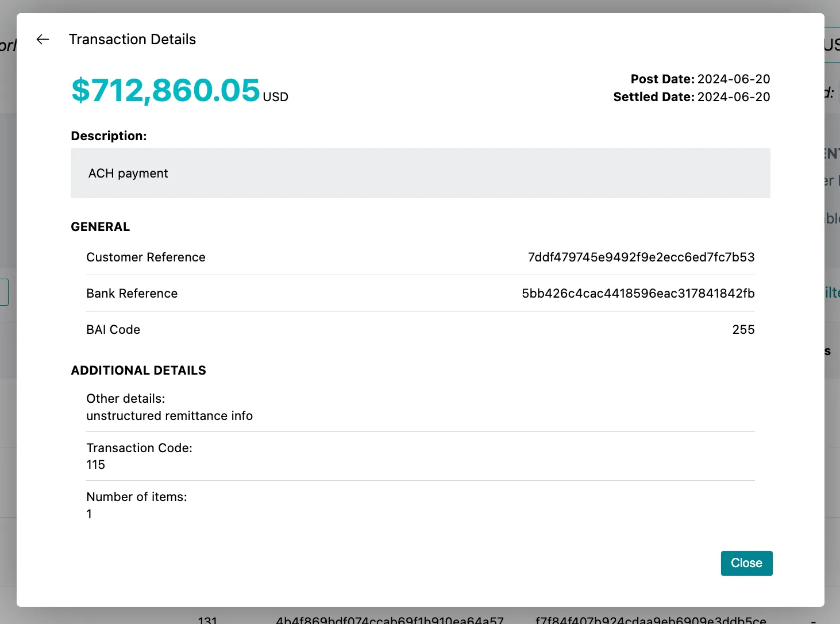Image resolution: width=840 pixels, height=624 pixels.
Task: Click the unstructured remittance info text
Action: 169,416
